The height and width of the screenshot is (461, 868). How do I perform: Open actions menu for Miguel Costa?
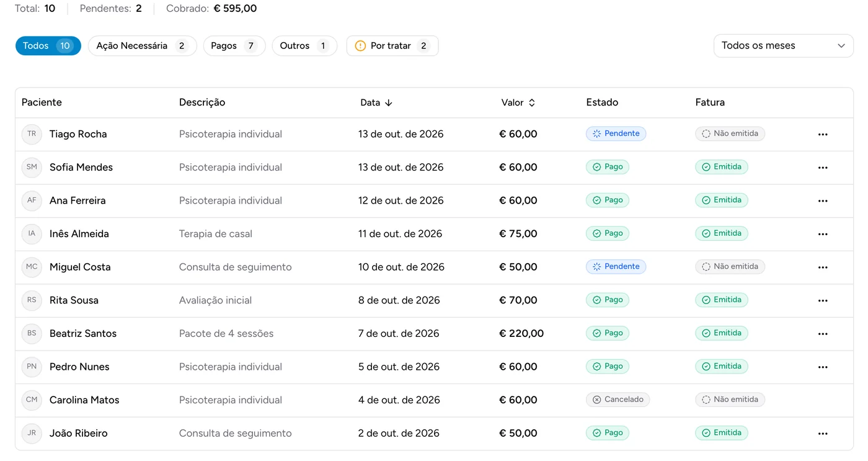pyautogui.click(x=823, y=267)
